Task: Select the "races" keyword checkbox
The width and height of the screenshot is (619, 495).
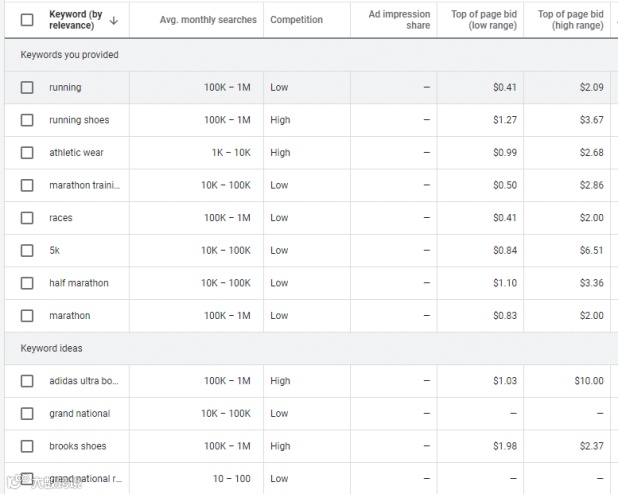Action: coord(27,218)
